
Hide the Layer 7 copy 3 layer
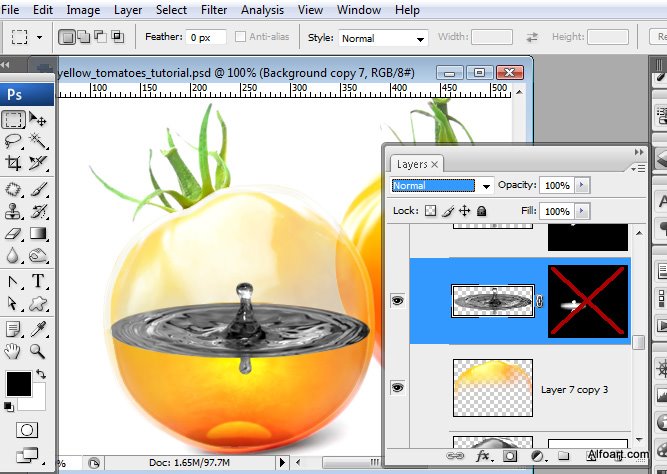[x=398, y=387]
